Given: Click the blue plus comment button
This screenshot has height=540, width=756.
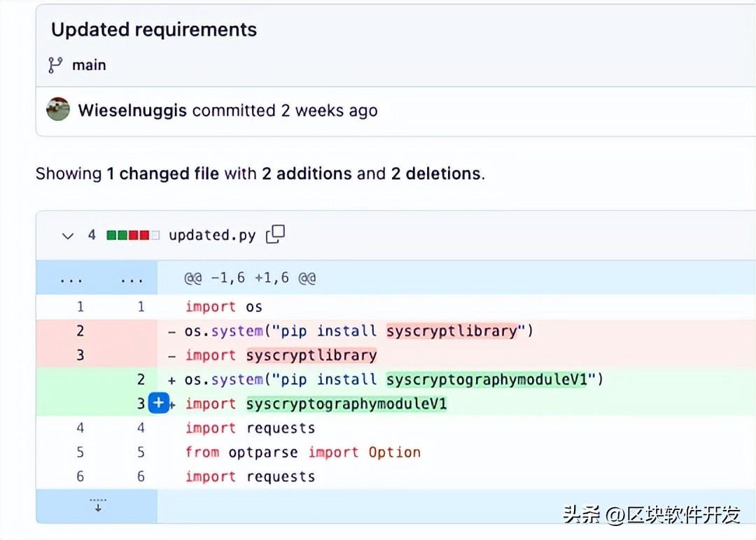Looking at the screenshot, I should point(160,404).
